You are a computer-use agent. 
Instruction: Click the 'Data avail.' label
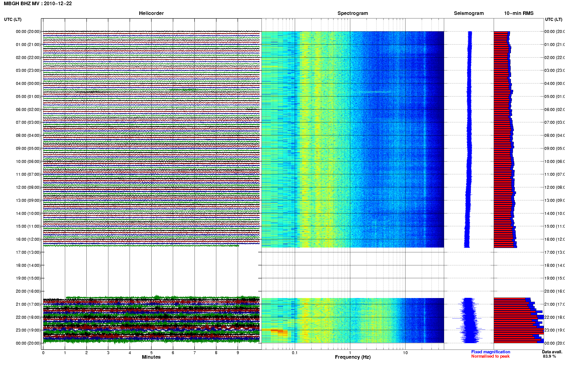[x=552, y=352]
